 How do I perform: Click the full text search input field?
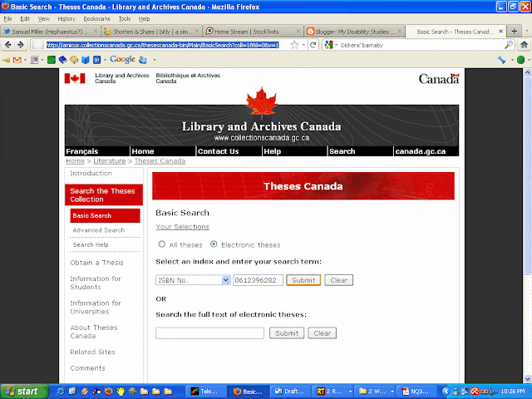[209, 333]
